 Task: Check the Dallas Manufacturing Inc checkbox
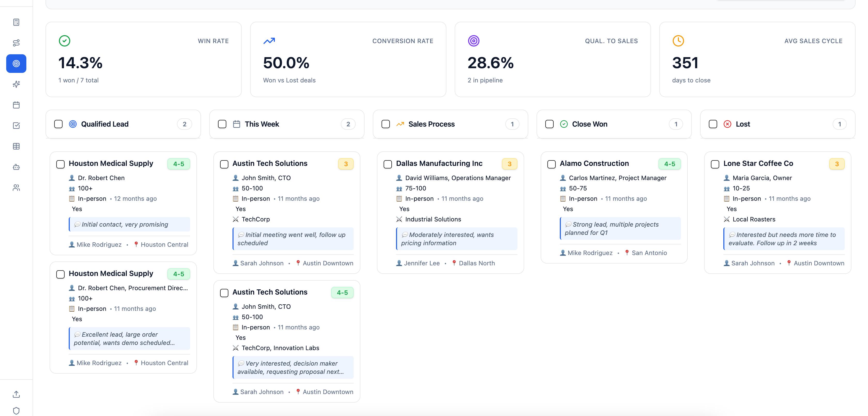[x=388, y=164]
